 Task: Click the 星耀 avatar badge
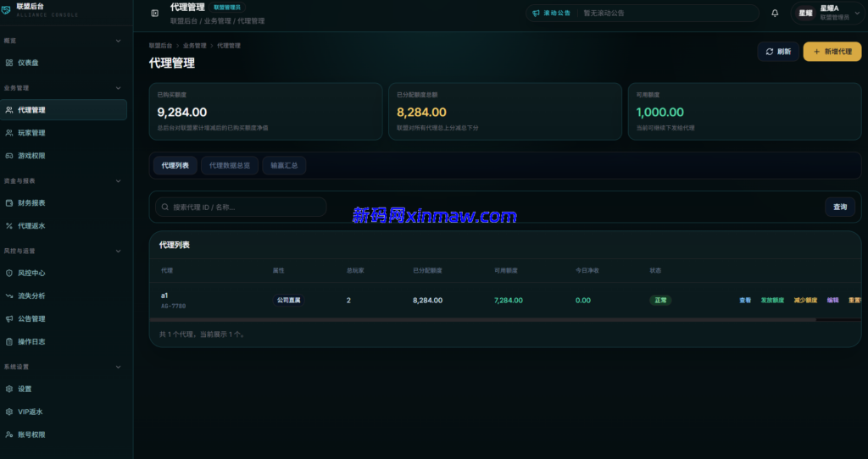click(x=805, y=13)
